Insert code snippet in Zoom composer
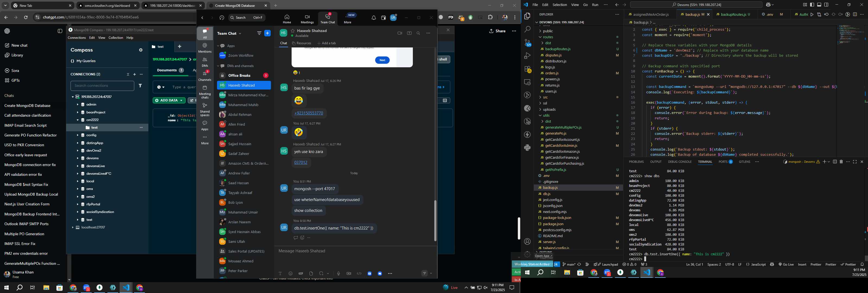 point(359,273)
